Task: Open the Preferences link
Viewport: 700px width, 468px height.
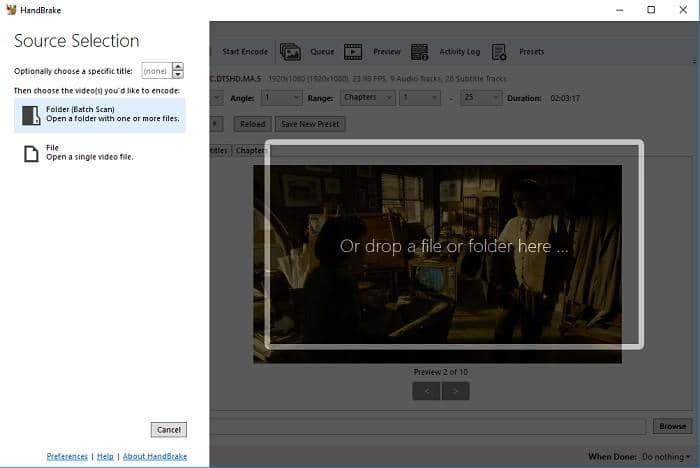Action: pos(67,456)
